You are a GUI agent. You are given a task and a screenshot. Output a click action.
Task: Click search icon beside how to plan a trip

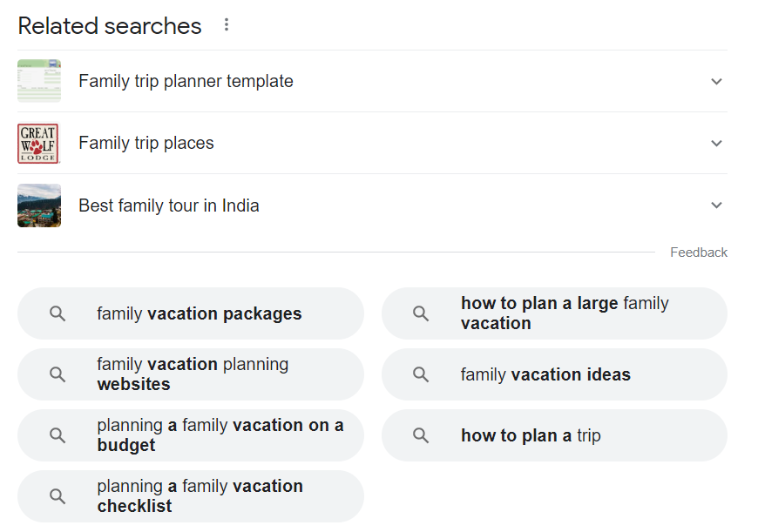click(x=421, y=435)
